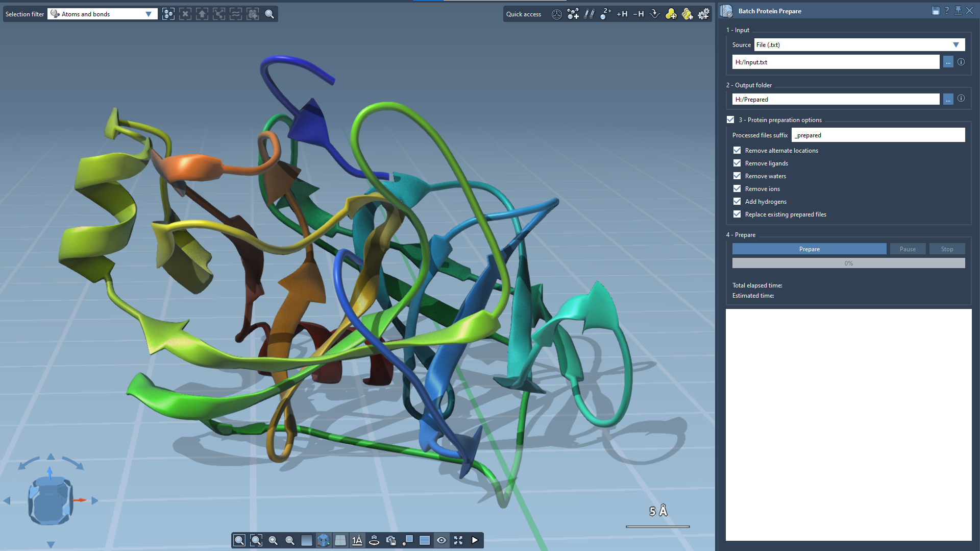
Task: Browse for the input file path
Action: (948, 62)
